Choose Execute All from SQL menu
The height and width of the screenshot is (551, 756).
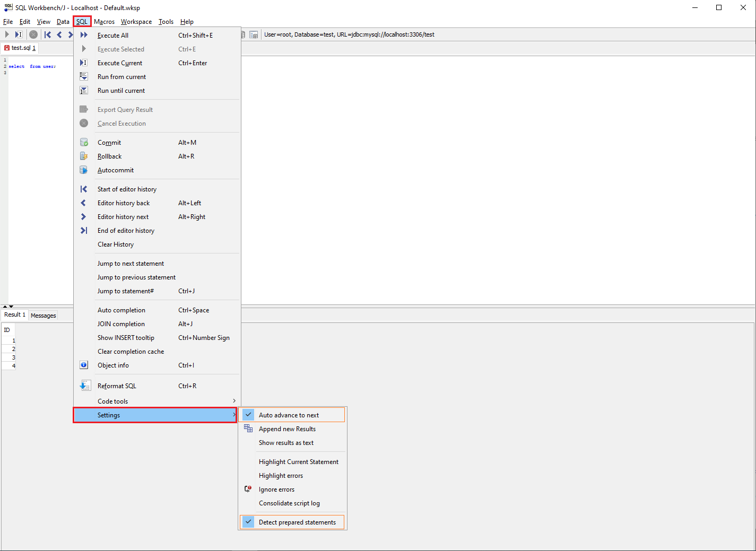157,35
